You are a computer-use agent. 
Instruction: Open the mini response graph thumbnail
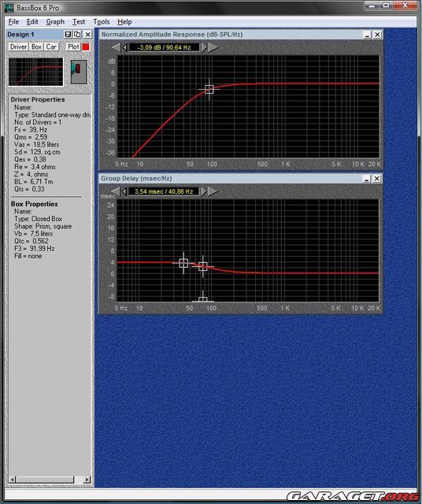point(36,72)
